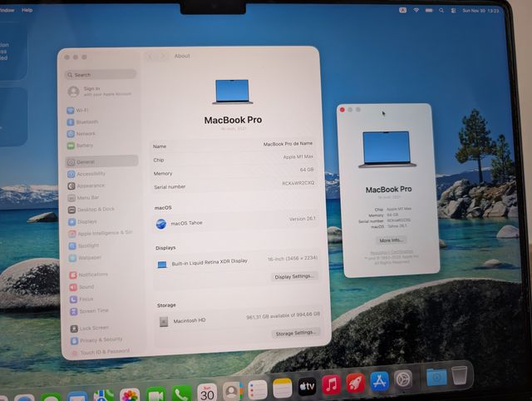This screenshot has height=401, width=532.
Task: Open Lock Screen settings in the sidebar
Action: 90,329
